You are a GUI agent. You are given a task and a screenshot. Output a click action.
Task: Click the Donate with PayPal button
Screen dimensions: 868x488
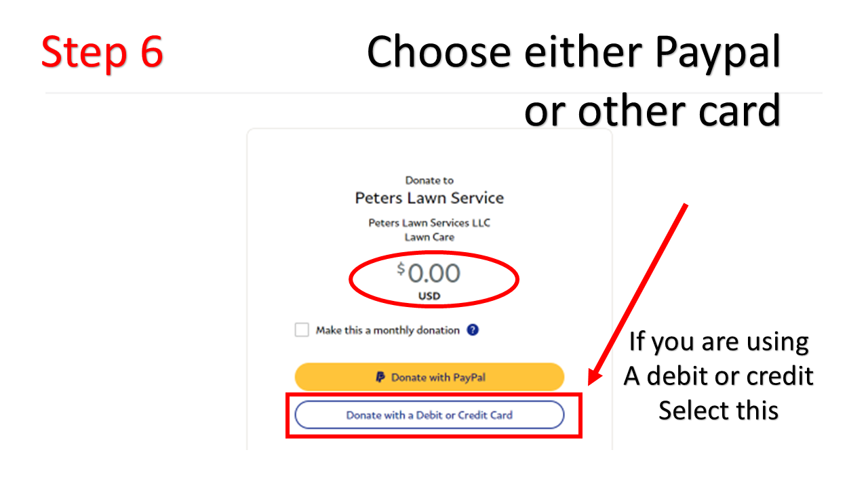pyautogui.click(x=429, y=377)
